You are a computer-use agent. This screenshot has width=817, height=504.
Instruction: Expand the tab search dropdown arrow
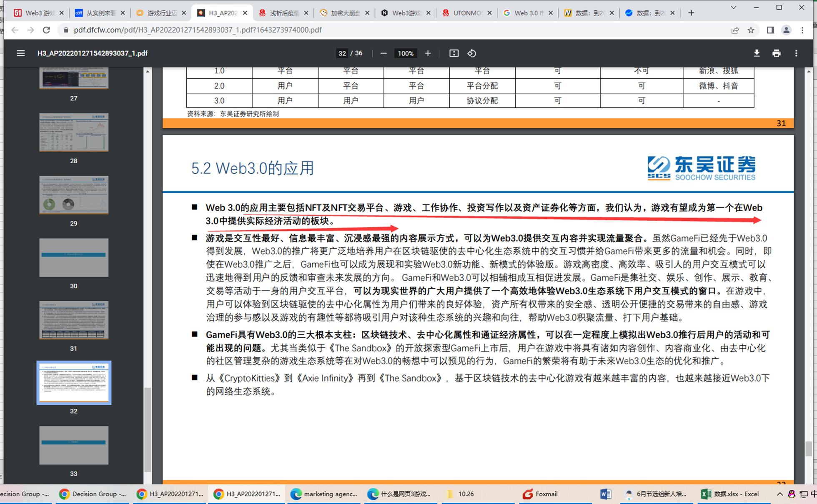(734, 7)
